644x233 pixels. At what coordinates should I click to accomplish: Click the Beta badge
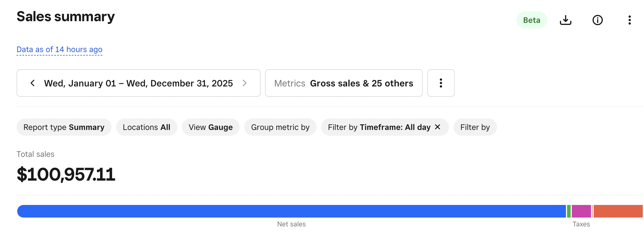pyautogui.click(x=532, y=20)
